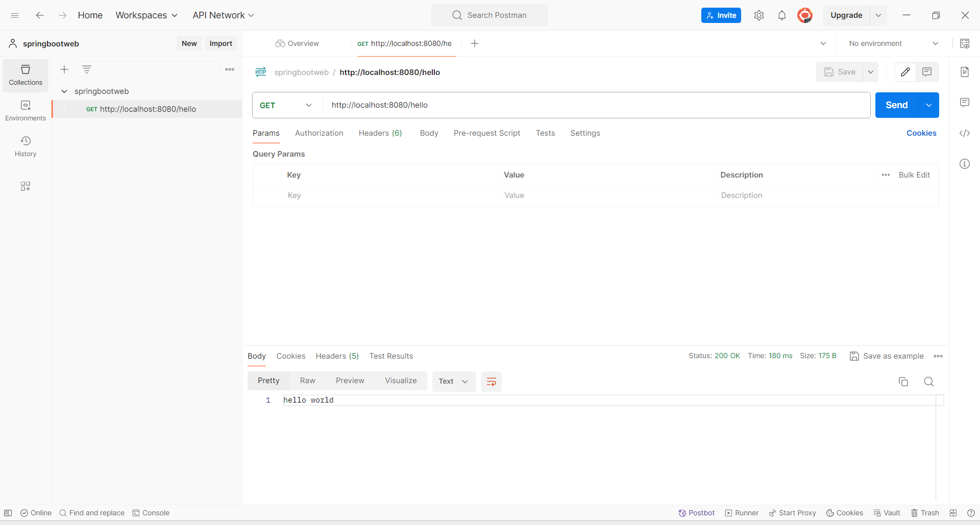Open the notifications bell

pyautogui.click(x=782, y=15)
